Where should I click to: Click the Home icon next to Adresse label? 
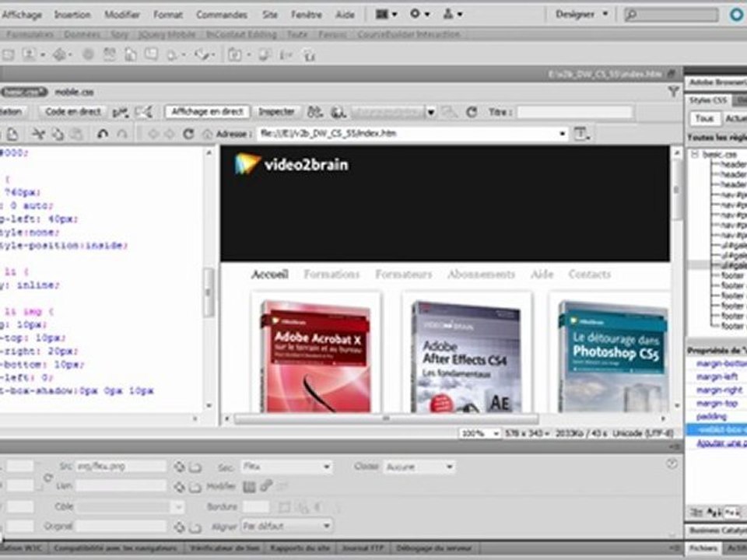click(x=207, y=135)
